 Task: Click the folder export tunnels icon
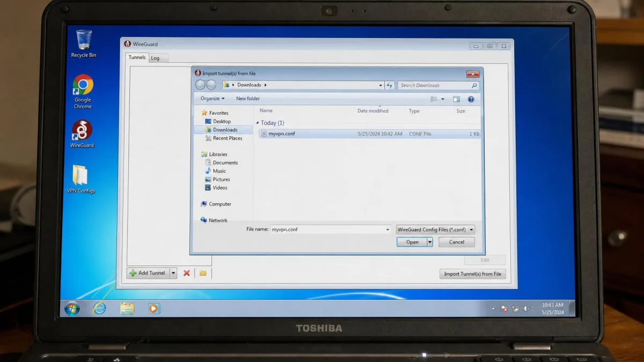pyautogui.click(x=203, y=273)
